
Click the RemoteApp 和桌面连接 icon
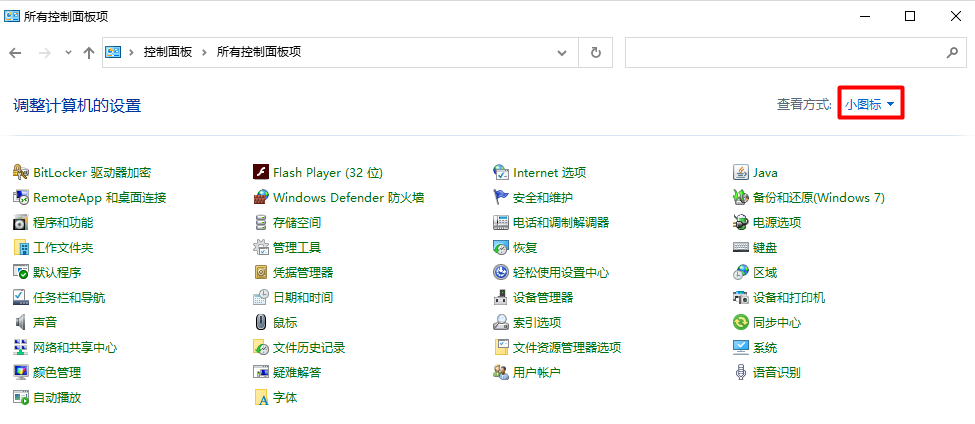click(21, 198)
